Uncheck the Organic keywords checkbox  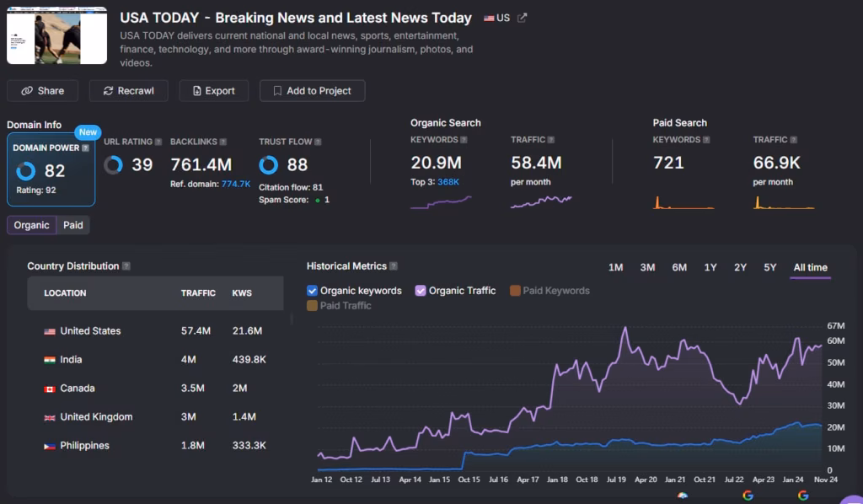pos(313,291)
